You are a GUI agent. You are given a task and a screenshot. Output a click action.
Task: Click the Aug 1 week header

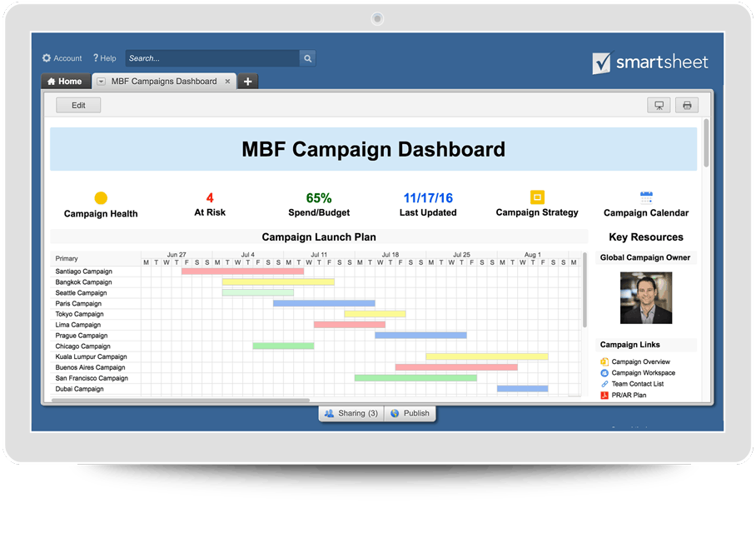[x=533, y=255]
